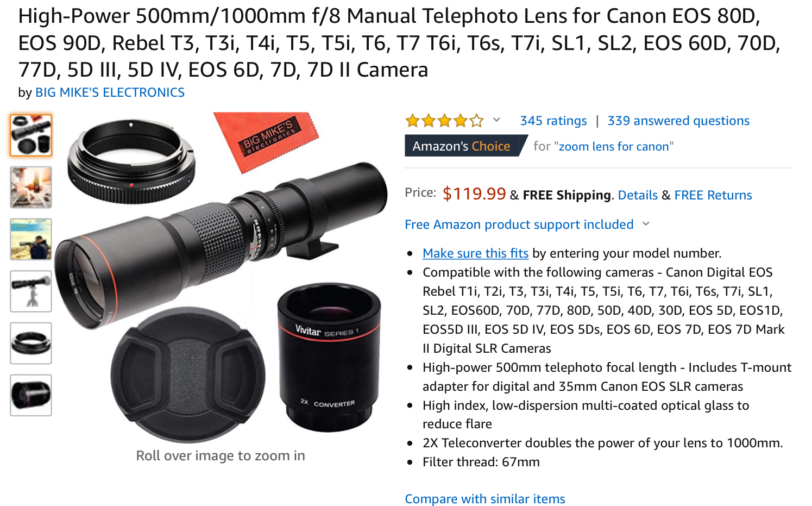Open shipping Details link
The image size is (812, 506).
point(638,195)
